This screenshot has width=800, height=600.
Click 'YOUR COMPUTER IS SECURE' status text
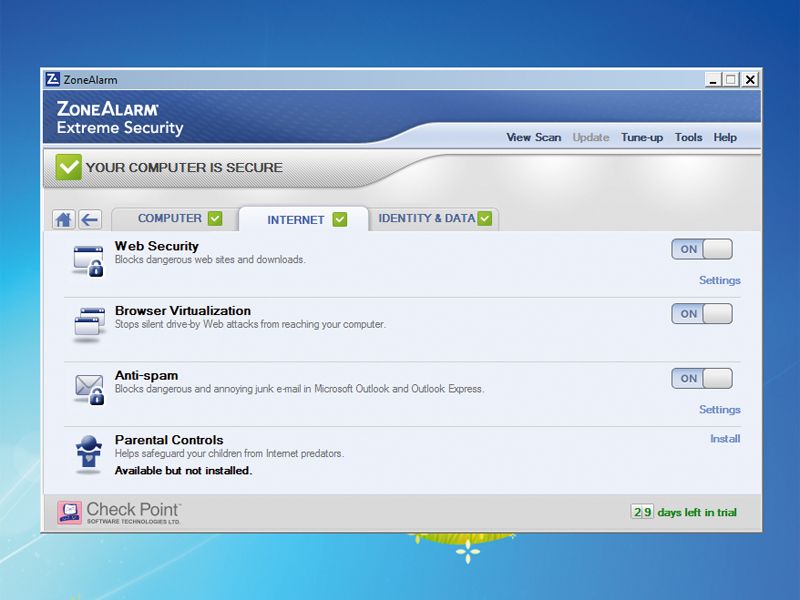point(184,167)
